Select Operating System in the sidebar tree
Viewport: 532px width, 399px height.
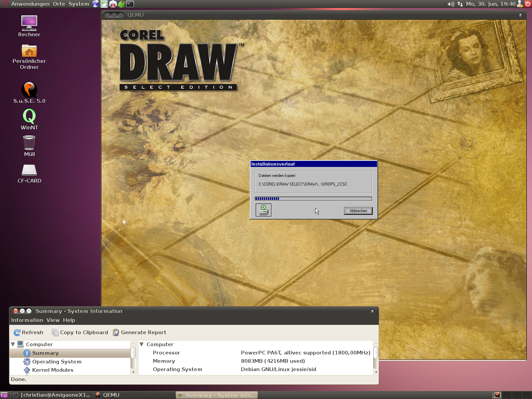(57, 362)
